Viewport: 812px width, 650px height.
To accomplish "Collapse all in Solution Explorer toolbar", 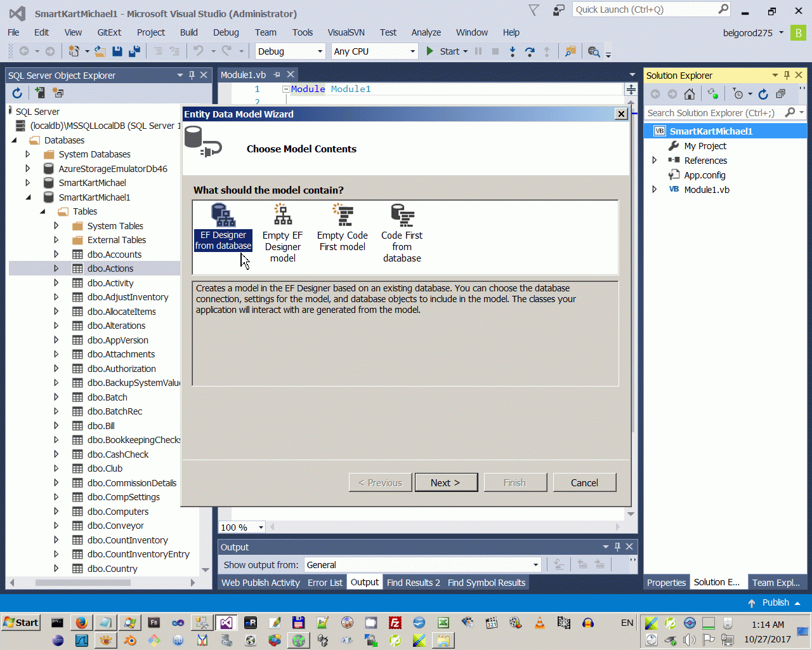I will [781, 94].
